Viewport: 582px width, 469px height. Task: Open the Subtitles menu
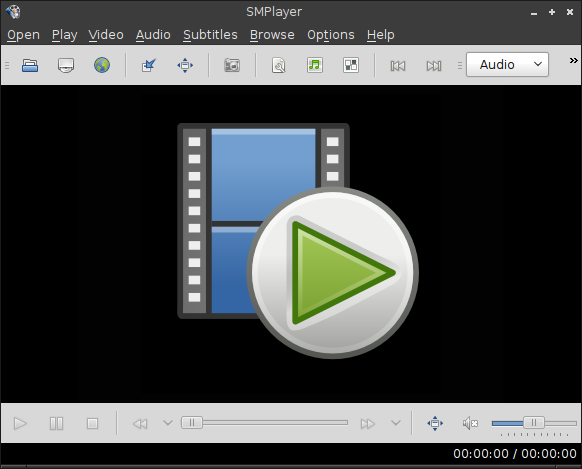[x=210, y=35]
